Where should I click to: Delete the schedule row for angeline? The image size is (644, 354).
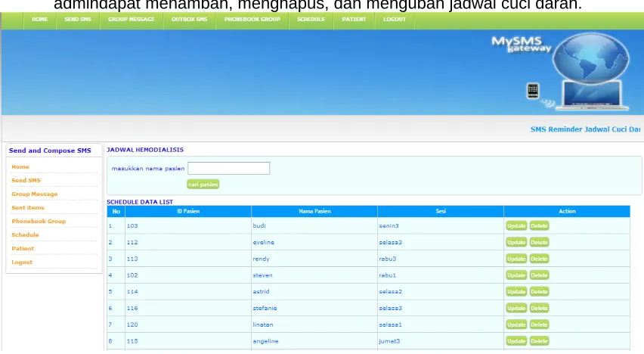539,341
